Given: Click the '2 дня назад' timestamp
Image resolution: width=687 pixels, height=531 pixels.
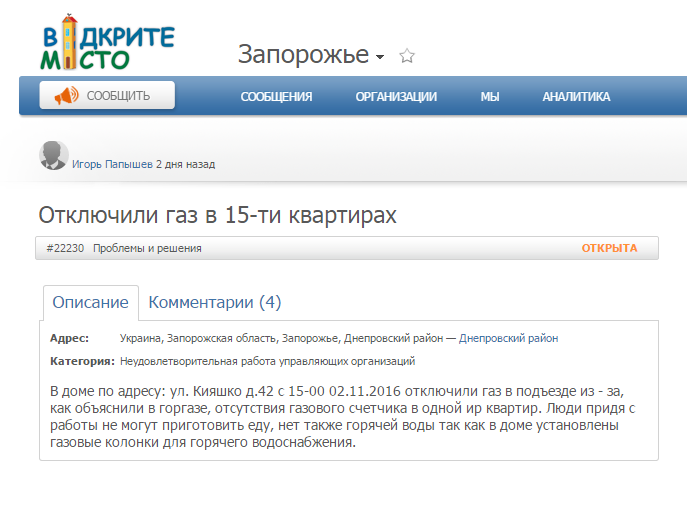Looking at the screenshot, I should click(x=185, y=164).
